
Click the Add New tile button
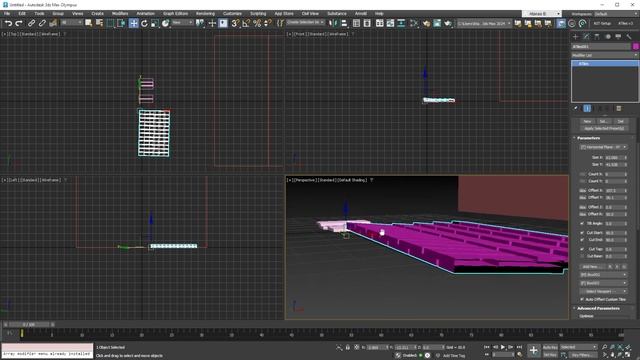tap(593, 267)
